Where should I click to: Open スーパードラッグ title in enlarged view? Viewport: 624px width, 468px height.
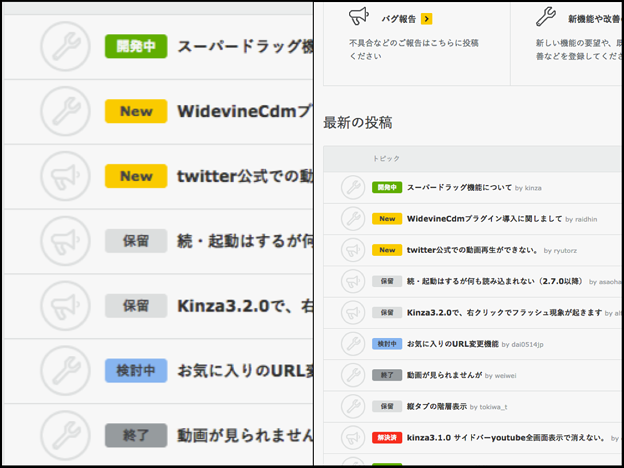(245, 47)
